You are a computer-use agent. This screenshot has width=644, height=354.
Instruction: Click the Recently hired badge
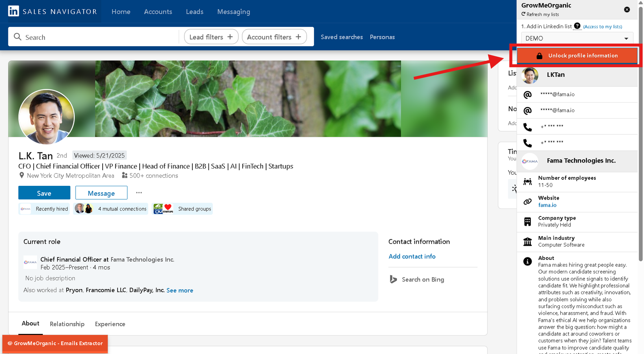[44, 209]
